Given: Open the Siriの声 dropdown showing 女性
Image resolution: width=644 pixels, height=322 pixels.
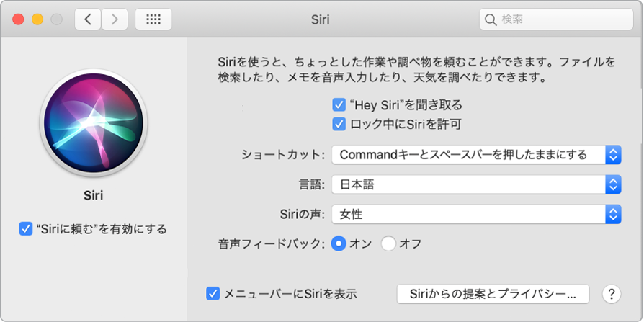Looking at the screenshot, I should tap(476, 214).
